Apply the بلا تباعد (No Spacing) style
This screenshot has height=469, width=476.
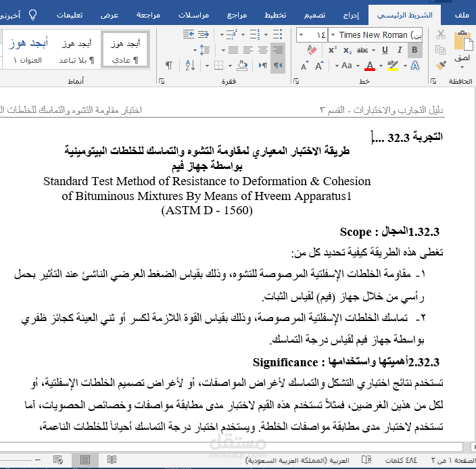click(x=76, y=49)
